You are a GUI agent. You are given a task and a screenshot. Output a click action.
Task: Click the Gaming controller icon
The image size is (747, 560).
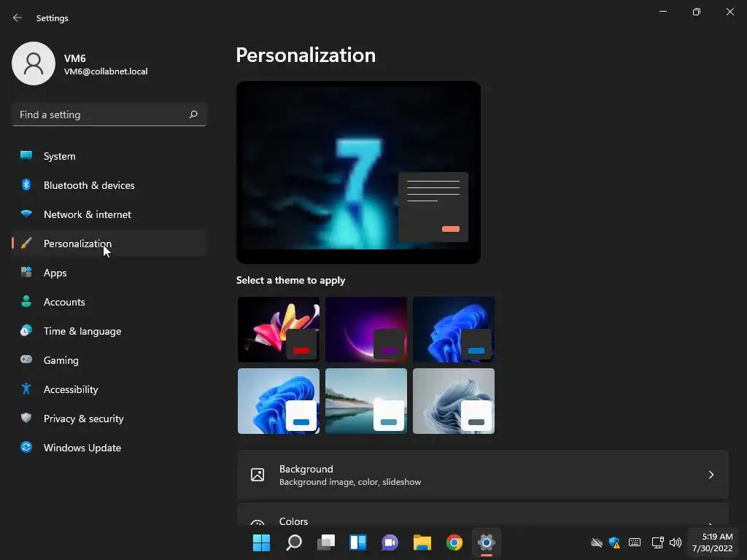click(26, 359)
